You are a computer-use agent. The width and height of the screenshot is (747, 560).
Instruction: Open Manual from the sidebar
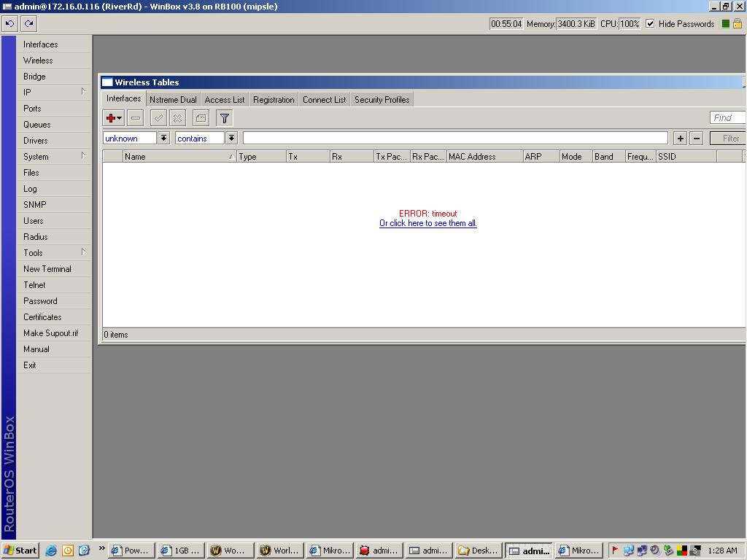coord(53,349)
